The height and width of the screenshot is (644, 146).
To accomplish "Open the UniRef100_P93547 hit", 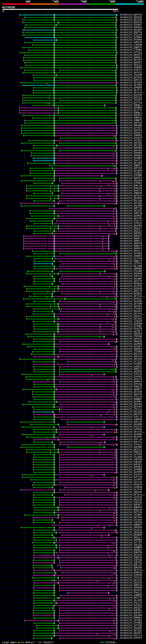I will coord(131,25).
